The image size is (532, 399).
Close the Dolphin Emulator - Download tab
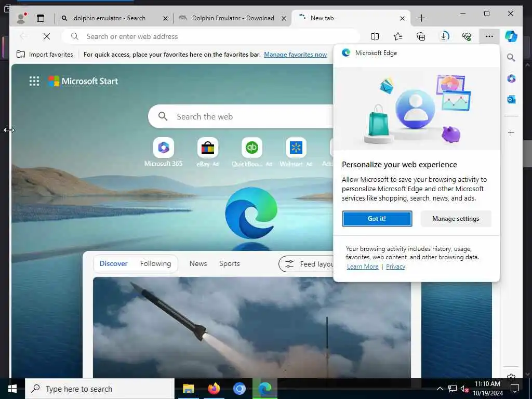(284, 18)
